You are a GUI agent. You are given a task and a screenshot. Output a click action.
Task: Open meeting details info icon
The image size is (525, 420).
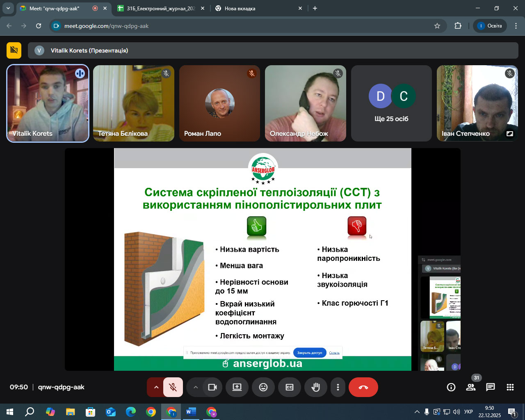point(451,387)
